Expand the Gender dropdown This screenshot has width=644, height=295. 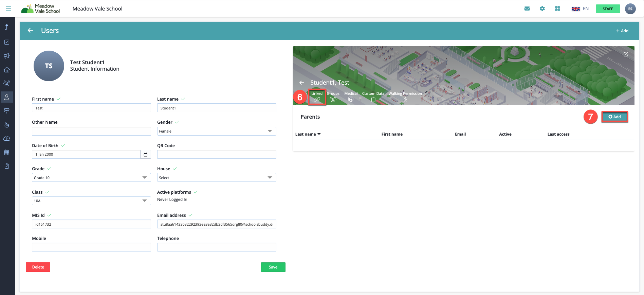tap(217, 131)
